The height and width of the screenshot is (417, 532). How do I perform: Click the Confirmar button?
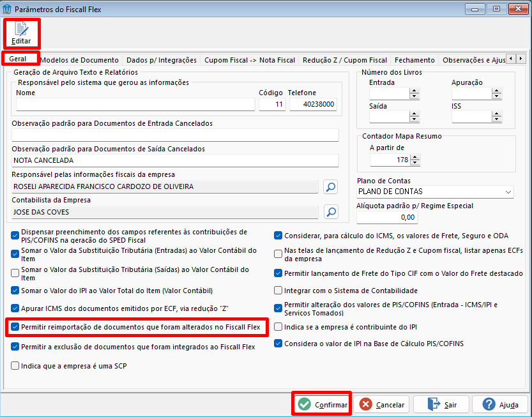pos(322,404)
